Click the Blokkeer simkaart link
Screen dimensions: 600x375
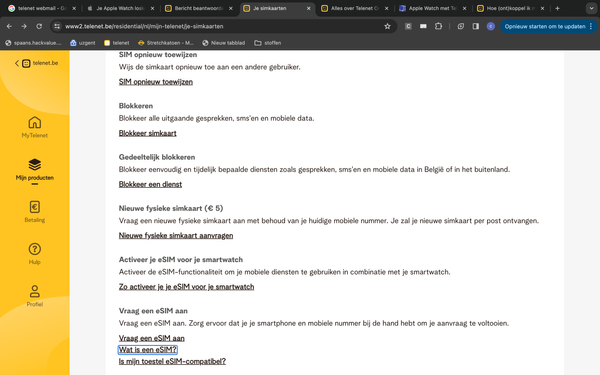click(147, 133)
